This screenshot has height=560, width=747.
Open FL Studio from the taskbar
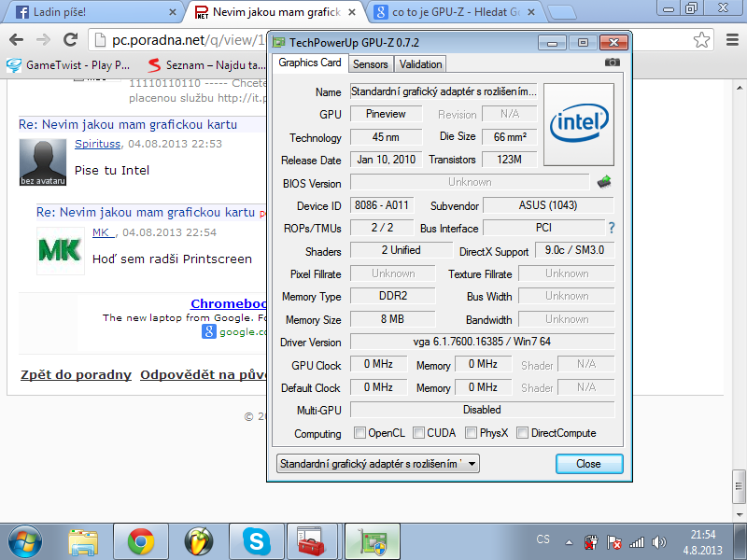point(198,540)
